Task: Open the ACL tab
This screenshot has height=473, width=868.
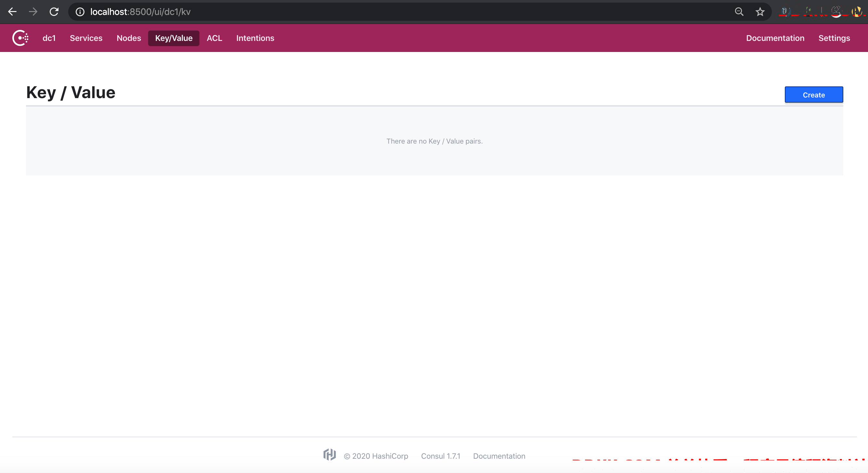Action: point(214,38)
